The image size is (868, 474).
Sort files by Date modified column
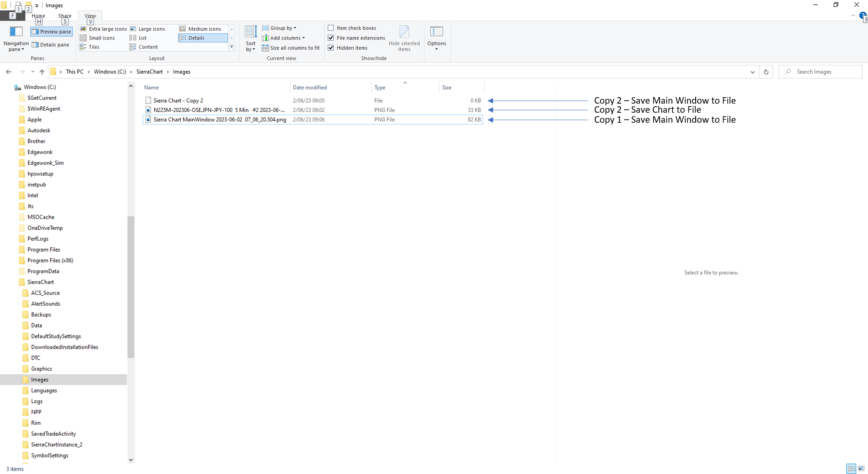[309, 87]
